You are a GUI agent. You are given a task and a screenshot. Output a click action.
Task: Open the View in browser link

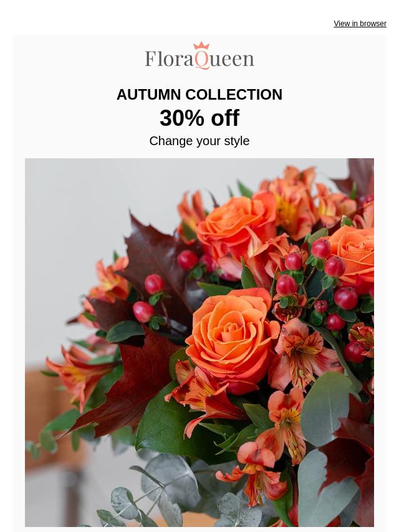click(360, 24)
